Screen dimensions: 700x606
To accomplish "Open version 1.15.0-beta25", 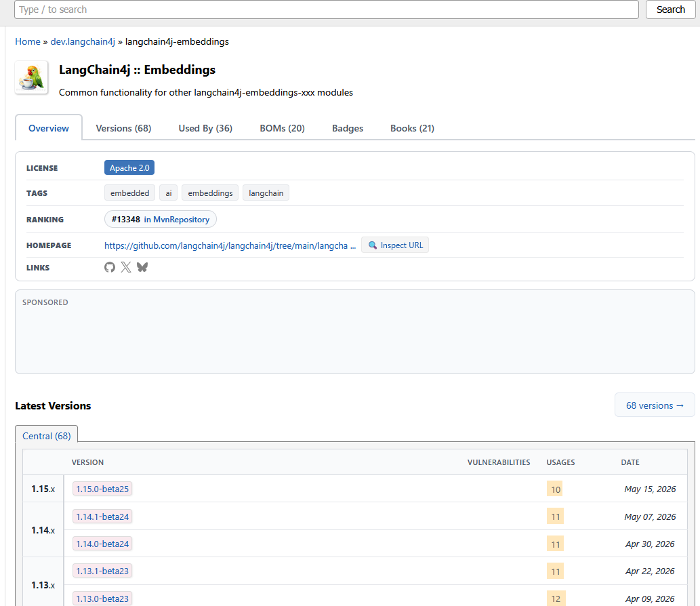I will (102, 489).
